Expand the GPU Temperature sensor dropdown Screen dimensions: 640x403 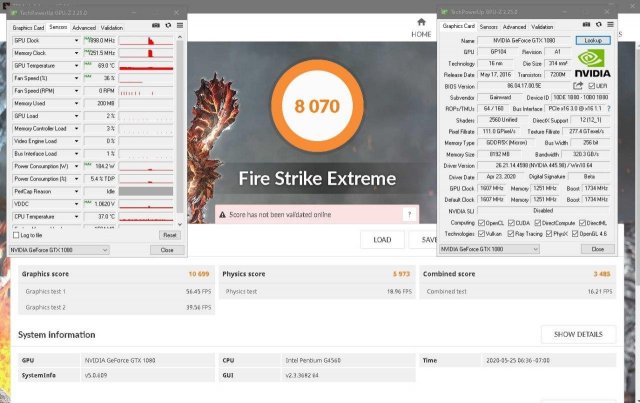(x=76, y=65)
